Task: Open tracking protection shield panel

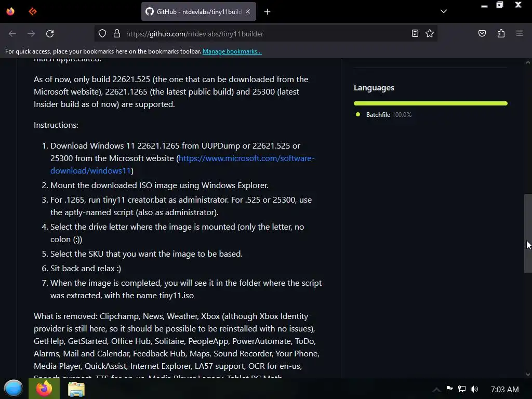Action: pos(102,34)
